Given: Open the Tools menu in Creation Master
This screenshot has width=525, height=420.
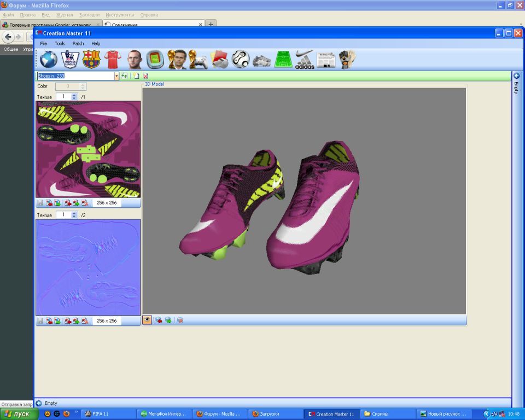Looking at the screenshot, I should coord(60,44).
